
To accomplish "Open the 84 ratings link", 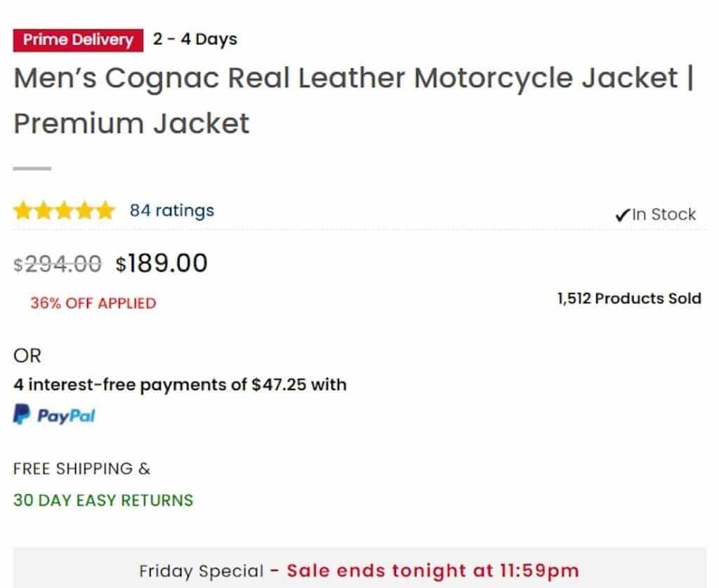I will [x=171, y=211].
